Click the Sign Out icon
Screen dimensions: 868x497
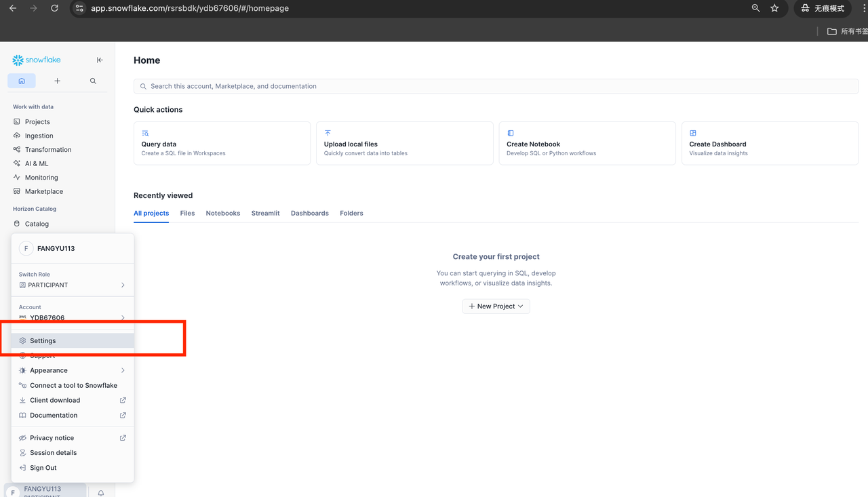point(22,468)
